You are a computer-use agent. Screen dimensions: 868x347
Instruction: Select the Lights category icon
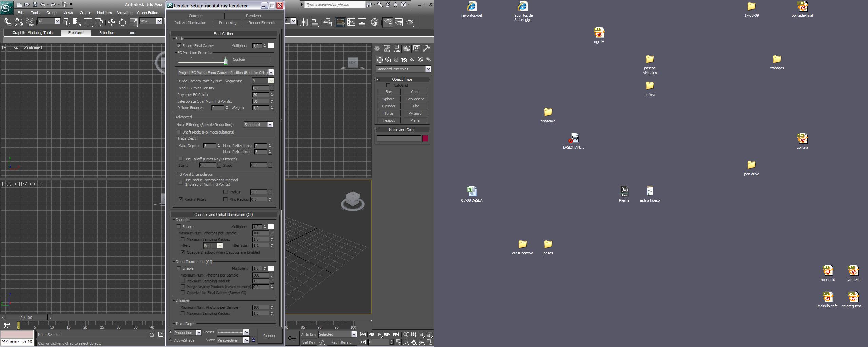pos(396,60)
